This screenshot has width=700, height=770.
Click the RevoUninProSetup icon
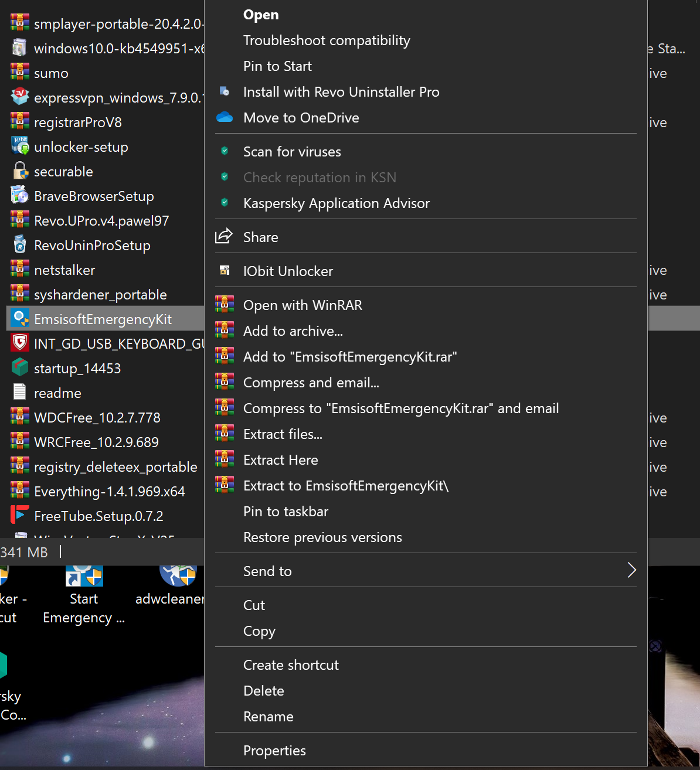[20, 244]
